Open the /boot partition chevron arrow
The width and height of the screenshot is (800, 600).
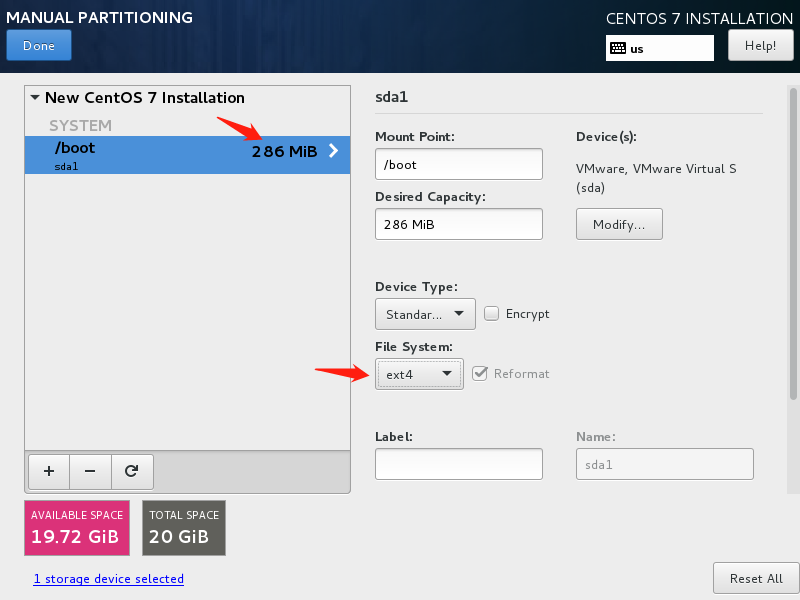point(333,151)
